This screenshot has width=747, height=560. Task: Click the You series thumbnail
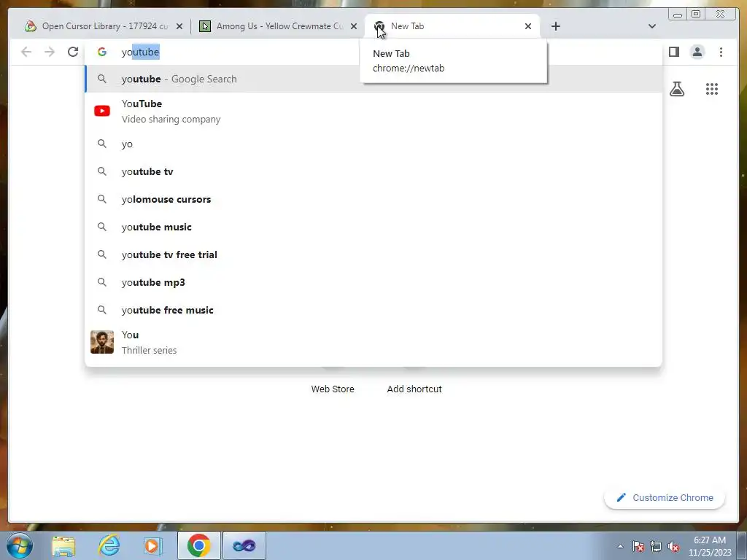tap(102, 342)
